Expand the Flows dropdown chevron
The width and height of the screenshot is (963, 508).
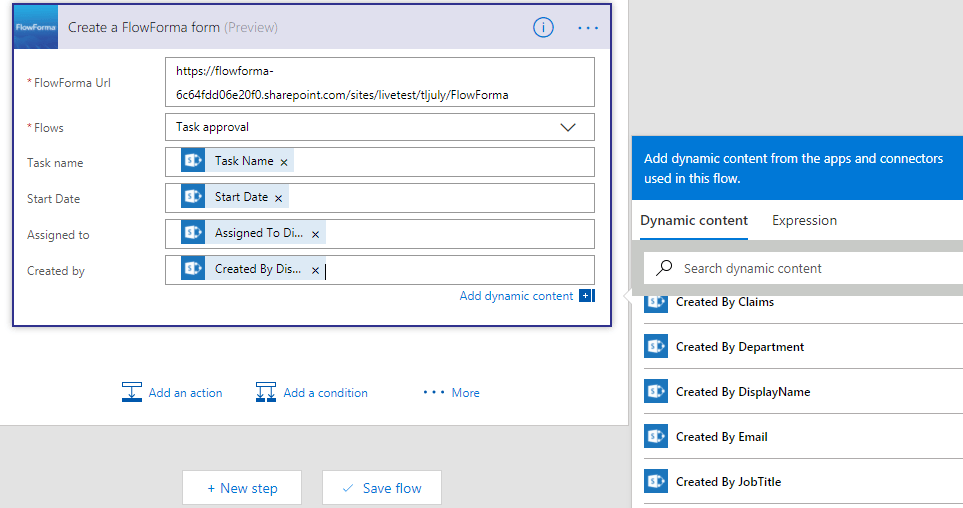point(568,127)
